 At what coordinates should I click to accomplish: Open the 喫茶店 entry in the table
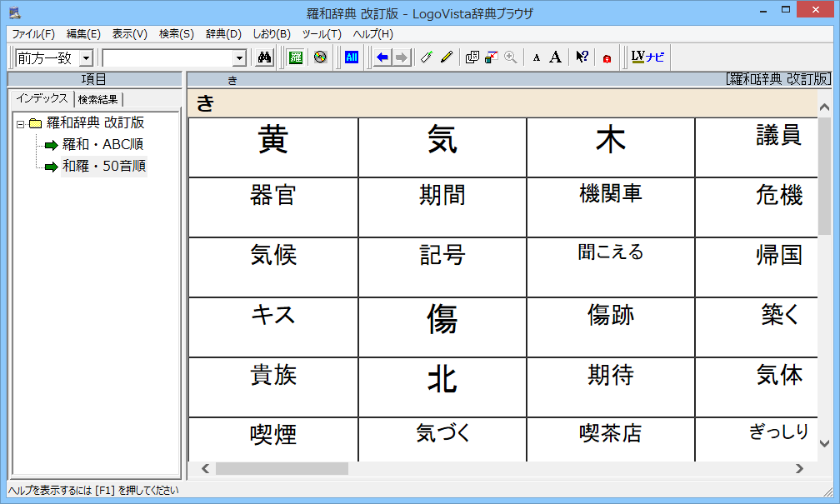coord(610,433)
